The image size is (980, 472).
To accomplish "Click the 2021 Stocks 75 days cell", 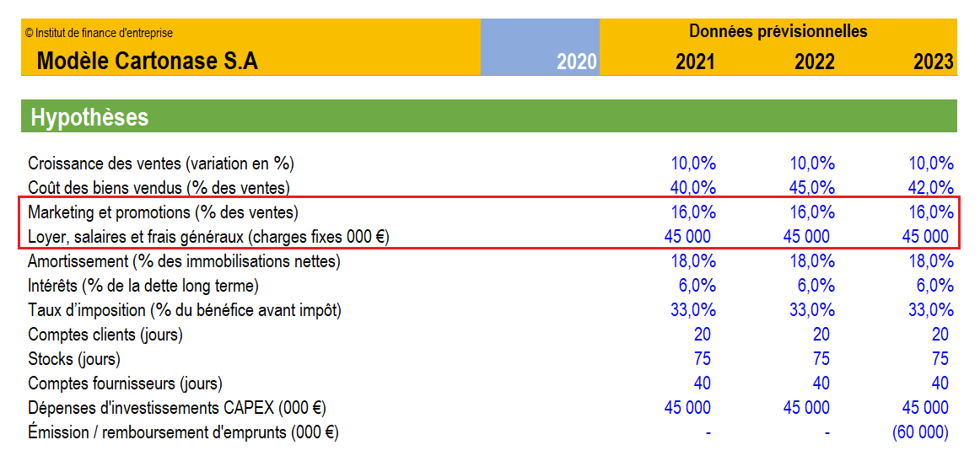I will click(702, 358).
